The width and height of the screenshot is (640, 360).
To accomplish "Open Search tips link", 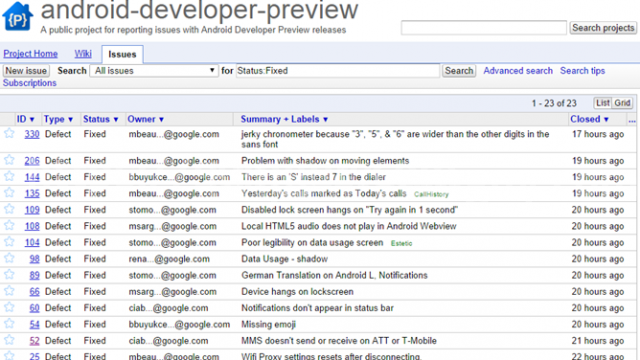I will 582,71.
